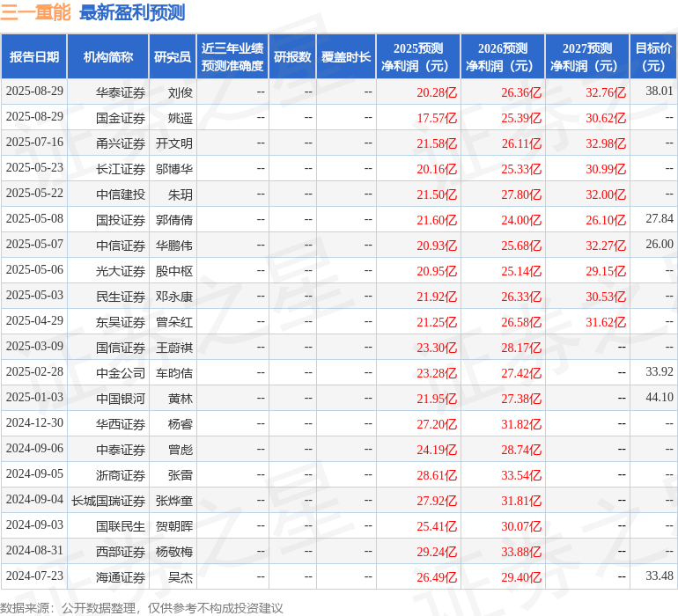Select the 2027预测净利润 column header
Screen dimensions: 678x616
coord(587,56)
